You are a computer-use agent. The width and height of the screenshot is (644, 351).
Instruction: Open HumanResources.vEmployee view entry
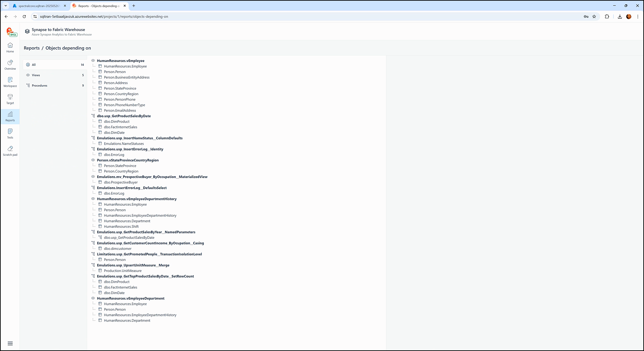click(x=120, y=61)
